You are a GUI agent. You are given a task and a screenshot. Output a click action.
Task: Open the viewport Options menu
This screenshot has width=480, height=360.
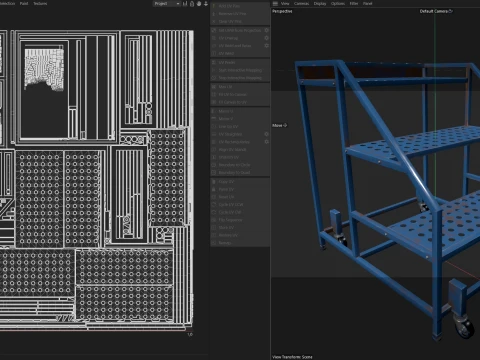coord(338,4)
